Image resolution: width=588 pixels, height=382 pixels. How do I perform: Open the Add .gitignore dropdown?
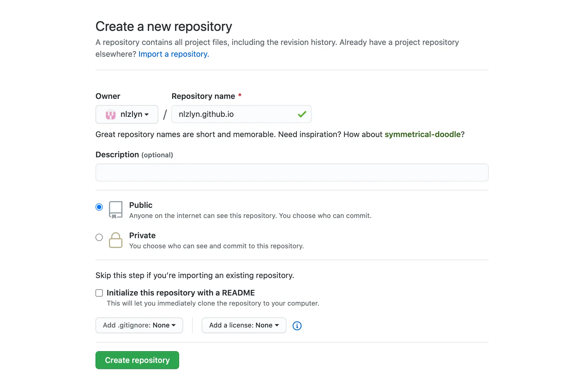[139, 325]
